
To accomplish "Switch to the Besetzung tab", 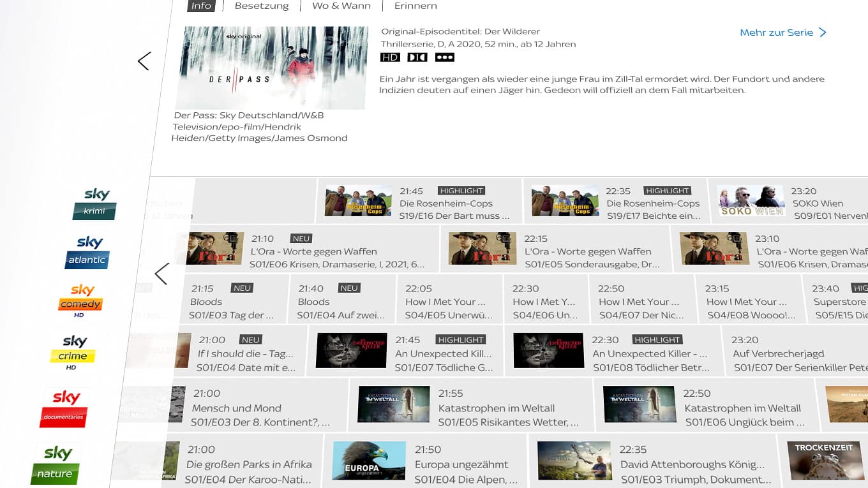I will click(x=262, y=6).
